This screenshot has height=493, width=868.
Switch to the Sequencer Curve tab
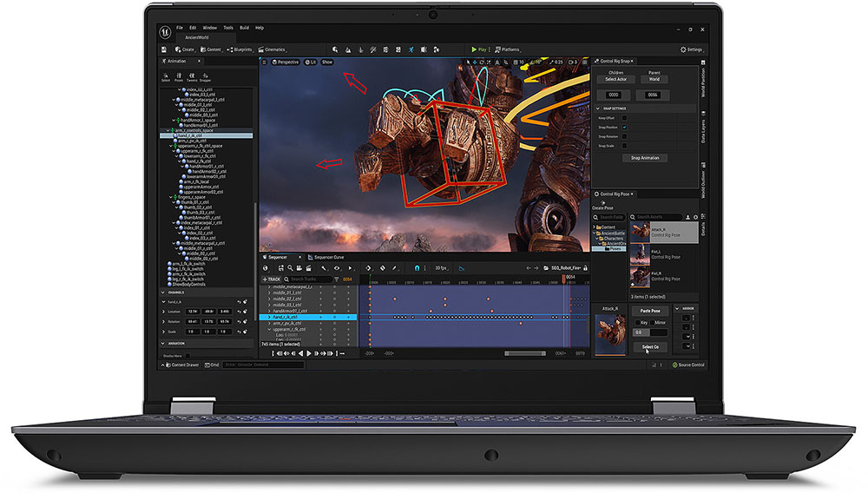[326, 257]
